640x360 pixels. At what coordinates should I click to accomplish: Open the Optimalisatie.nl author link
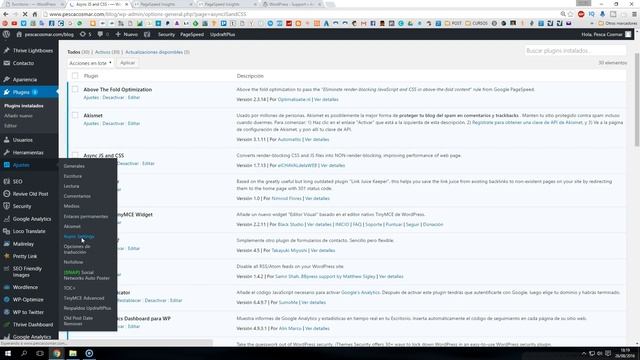pos(294,100)
